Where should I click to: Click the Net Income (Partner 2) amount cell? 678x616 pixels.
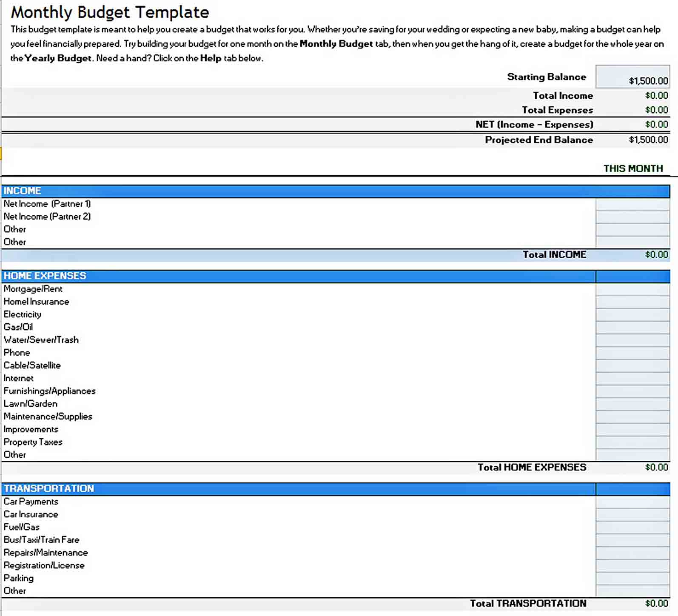click(x=632, y=217)
